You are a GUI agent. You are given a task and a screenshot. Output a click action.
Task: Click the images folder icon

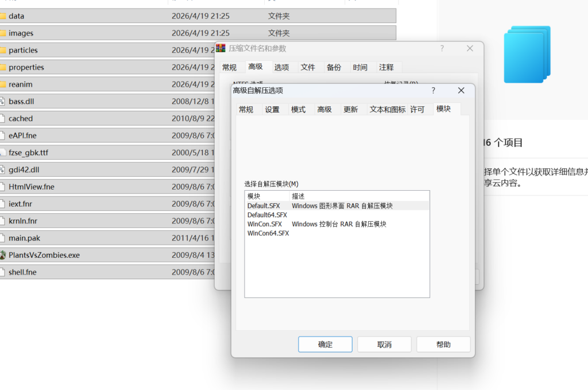2,33
